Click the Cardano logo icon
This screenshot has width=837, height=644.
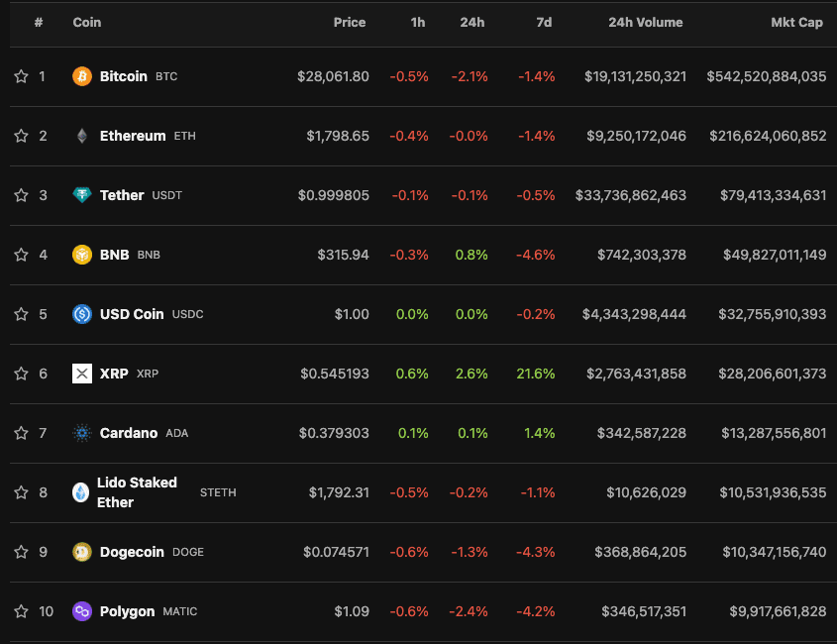click(81, 433)
